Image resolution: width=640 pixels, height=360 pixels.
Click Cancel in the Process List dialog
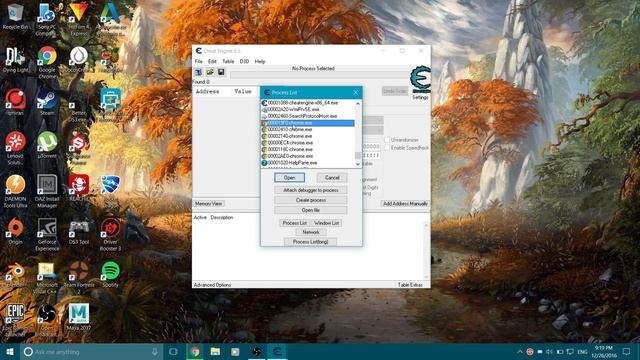[x=332, y=178]
